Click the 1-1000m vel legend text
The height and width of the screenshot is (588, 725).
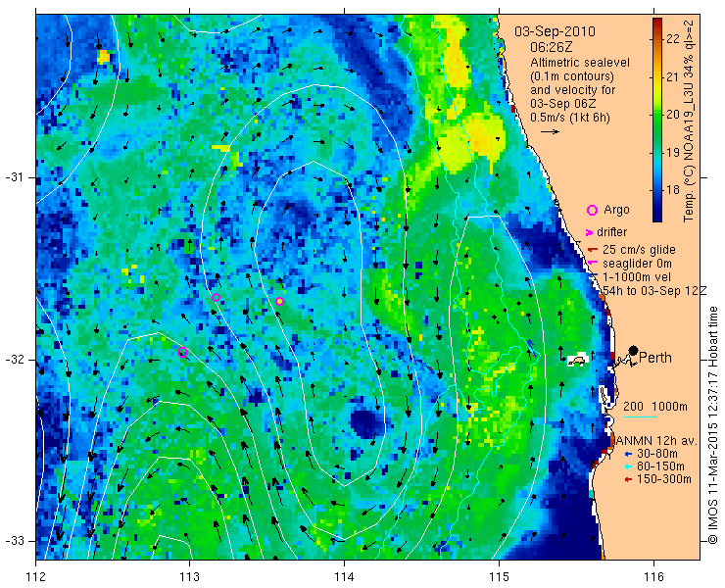[637, 277]
